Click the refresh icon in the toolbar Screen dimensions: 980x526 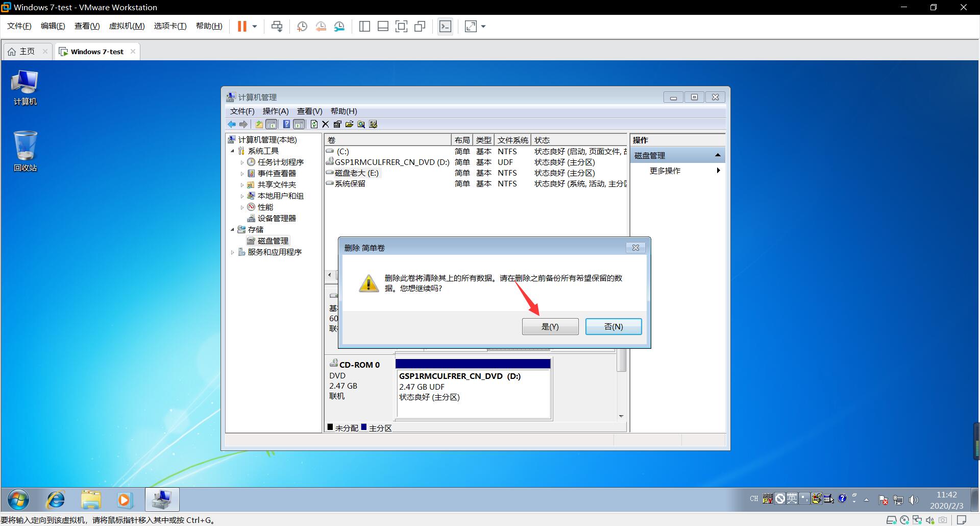314,124
